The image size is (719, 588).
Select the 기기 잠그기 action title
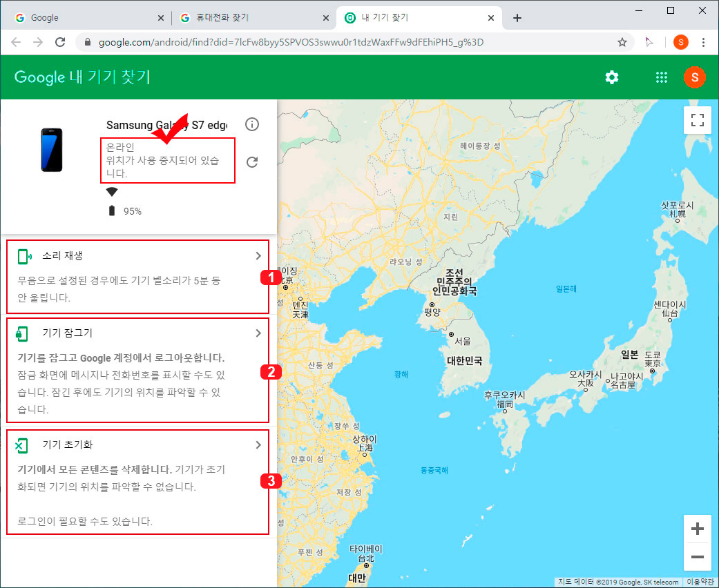[68, 333]
